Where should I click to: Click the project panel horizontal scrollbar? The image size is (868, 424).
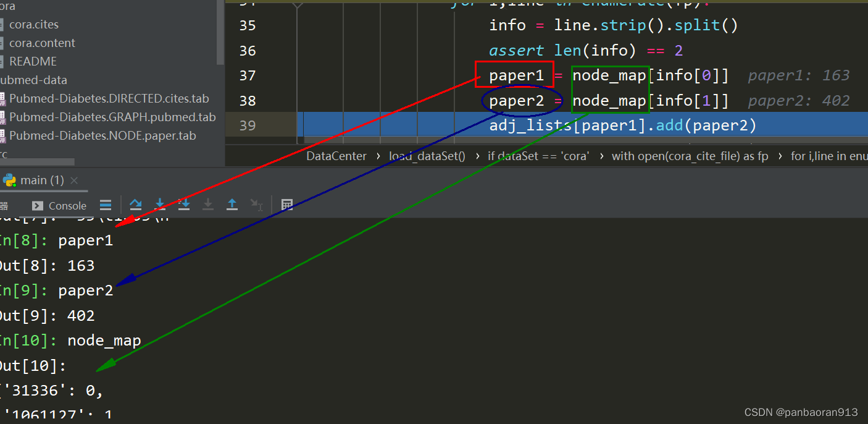pos(37,163)
